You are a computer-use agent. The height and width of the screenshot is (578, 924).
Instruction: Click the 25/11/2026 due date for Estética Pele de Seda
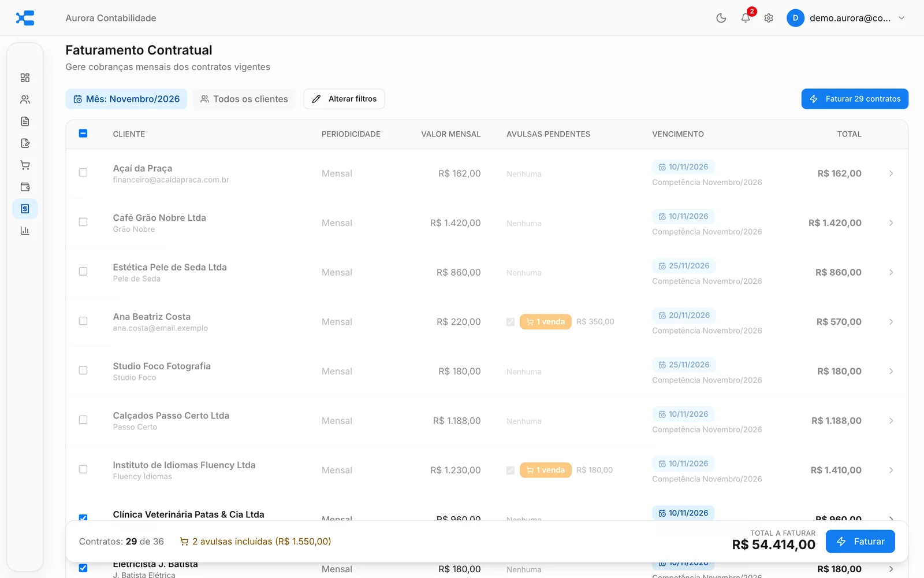tap(684, 266)
